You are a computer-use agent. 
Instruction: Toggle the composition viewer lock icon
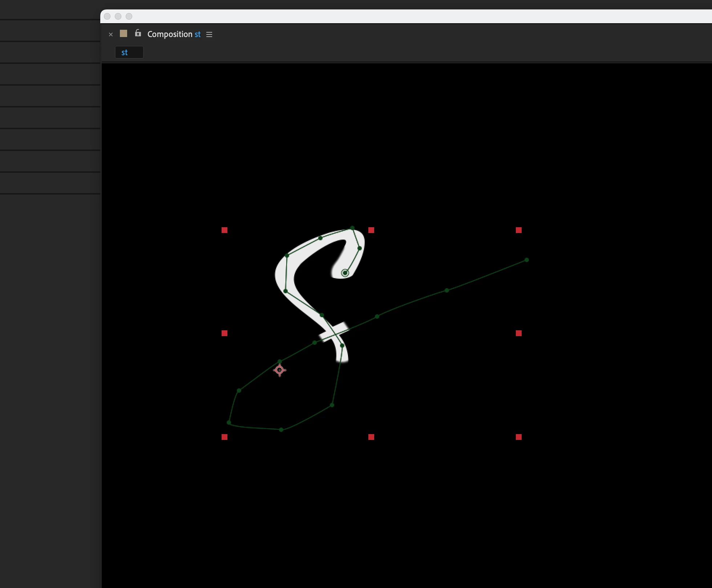point(138,33)
